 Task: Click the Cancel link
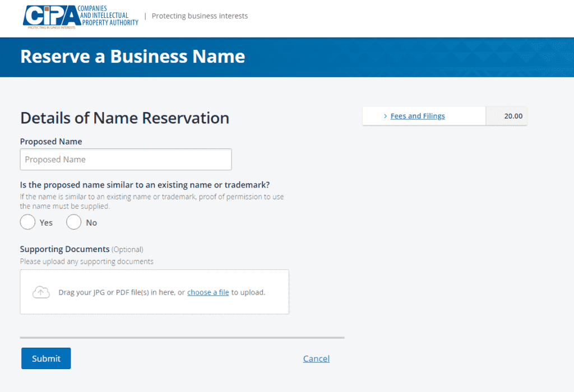tap(316, 358)
